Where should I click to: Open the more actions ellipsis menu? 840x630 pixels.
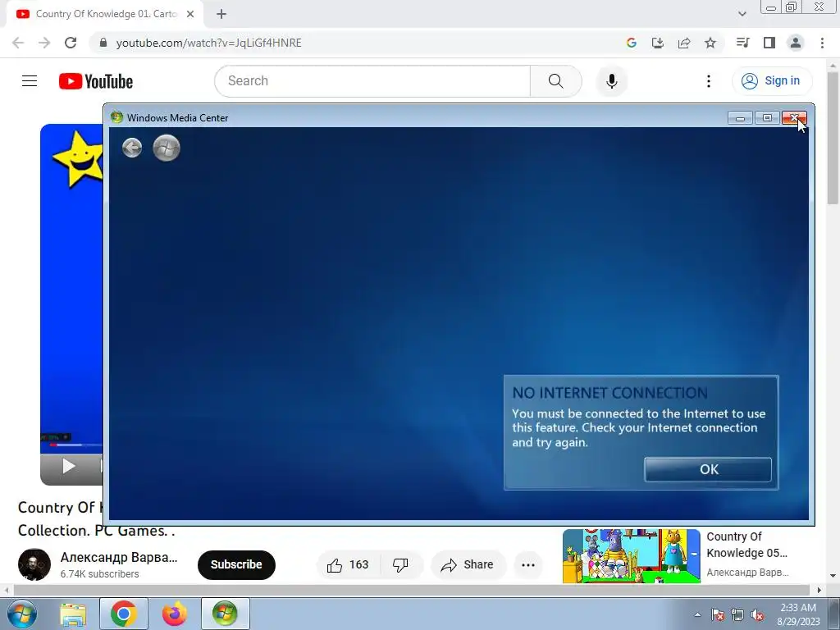click(528, 564)
